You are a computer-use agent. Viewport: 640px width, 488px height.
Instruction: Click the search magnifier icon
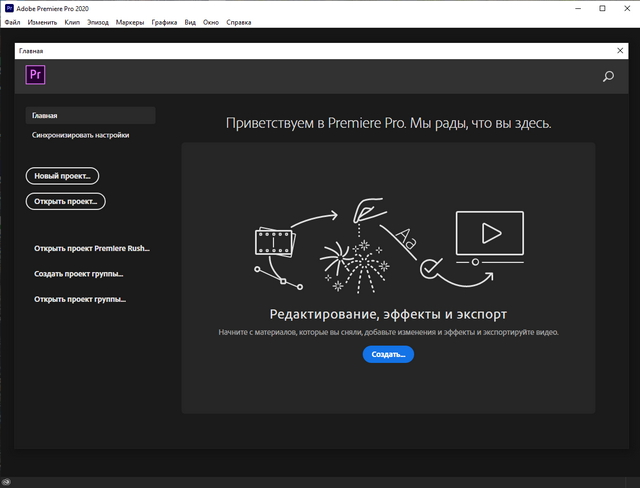point(608,76)
